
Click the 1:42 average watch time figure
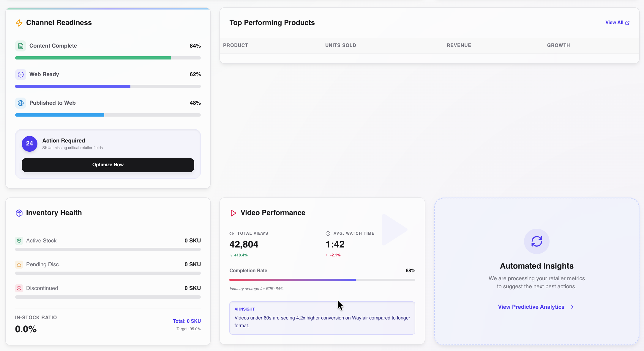coord(335,245)
